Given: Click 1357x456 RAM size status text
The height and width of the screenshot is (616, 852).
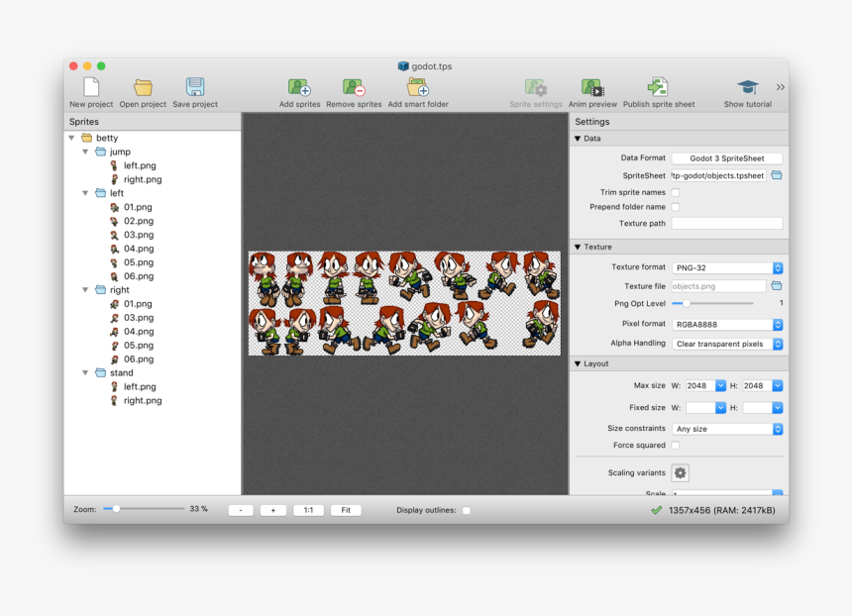Looking at the screenshot, I should click(x=721, y=510).
